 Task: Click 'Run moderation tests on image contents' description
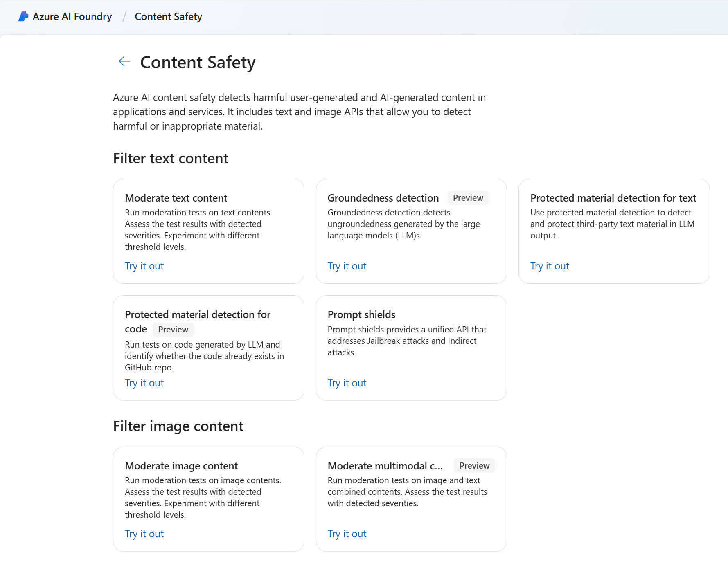(x=203, y=498)
